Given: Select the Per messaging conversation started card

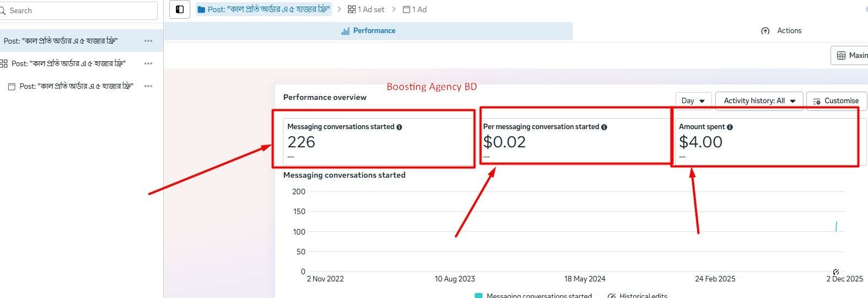Looking at the screenshot, I should point(574,141).
